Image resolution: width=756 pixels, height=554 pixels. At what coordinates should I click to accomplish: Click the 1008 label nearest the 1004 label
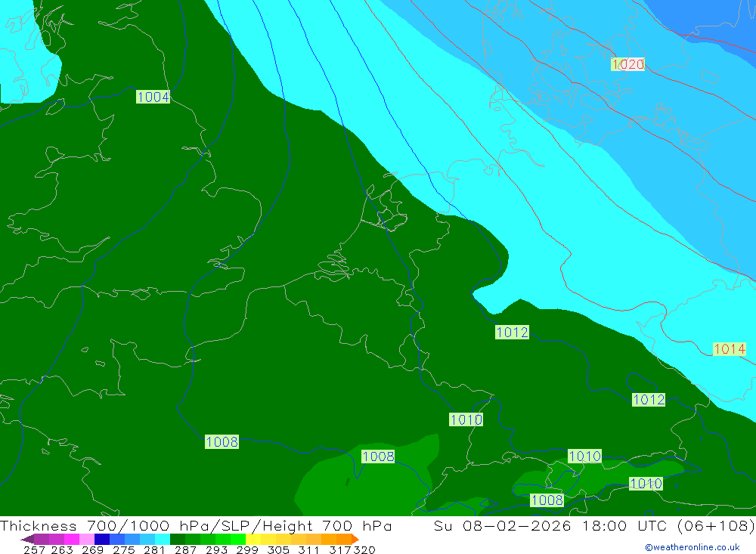(222, 441)
